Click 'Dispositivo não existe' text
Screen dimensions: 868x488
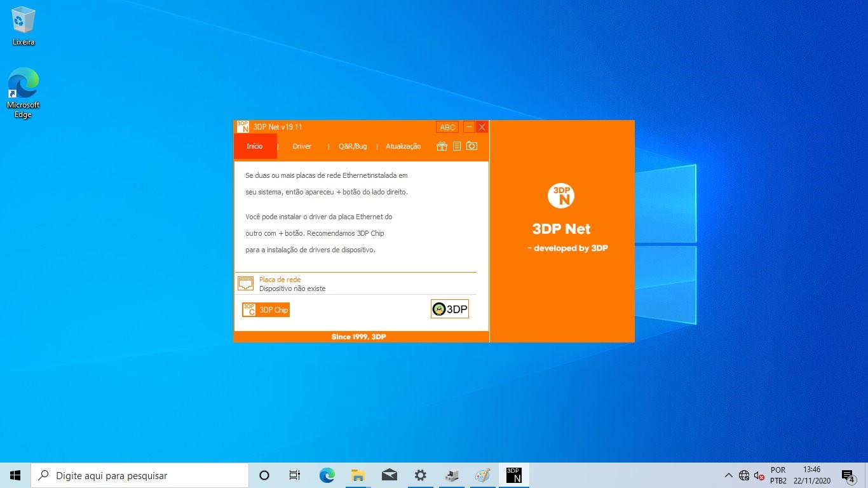tap(292, 288)
